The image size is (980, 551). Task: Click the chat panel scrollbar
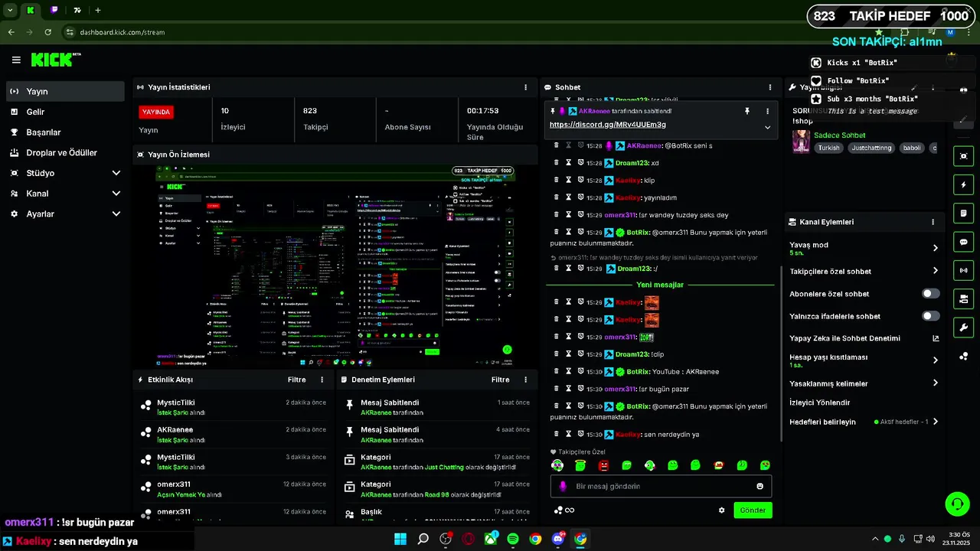780,352
